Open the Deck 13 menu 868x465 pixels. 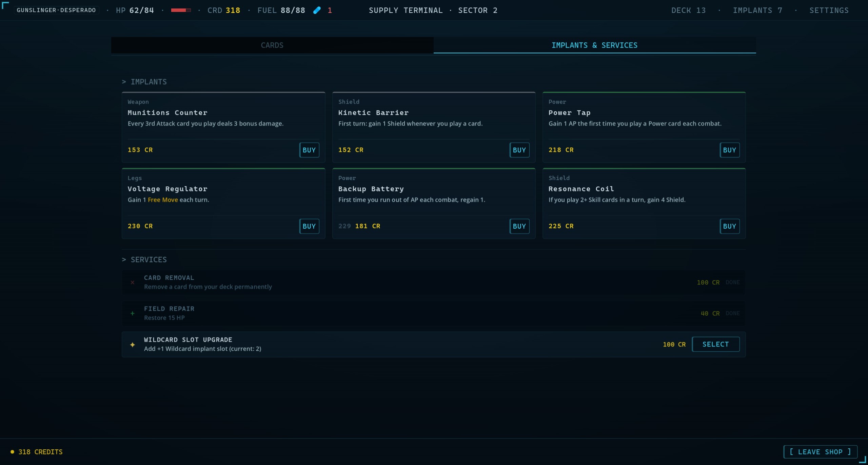[688, 10]
